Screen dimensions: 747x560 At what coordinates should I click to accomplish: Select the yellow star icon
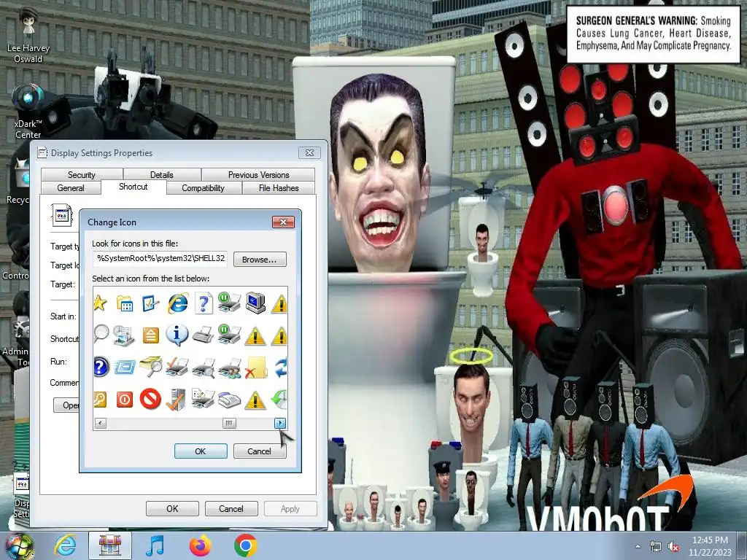(x=100, y=303)
